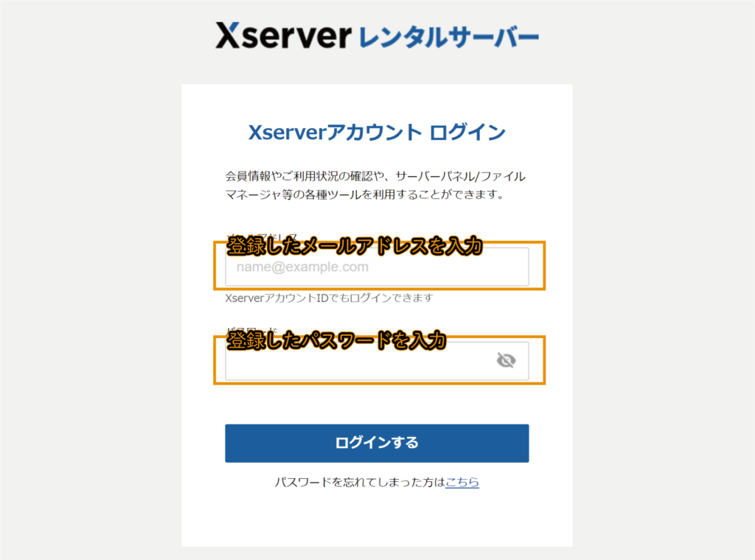The height and width of the screenshot is (560, 755).
Task: Click the partially hidden email address label
Action: coord(262,237)
